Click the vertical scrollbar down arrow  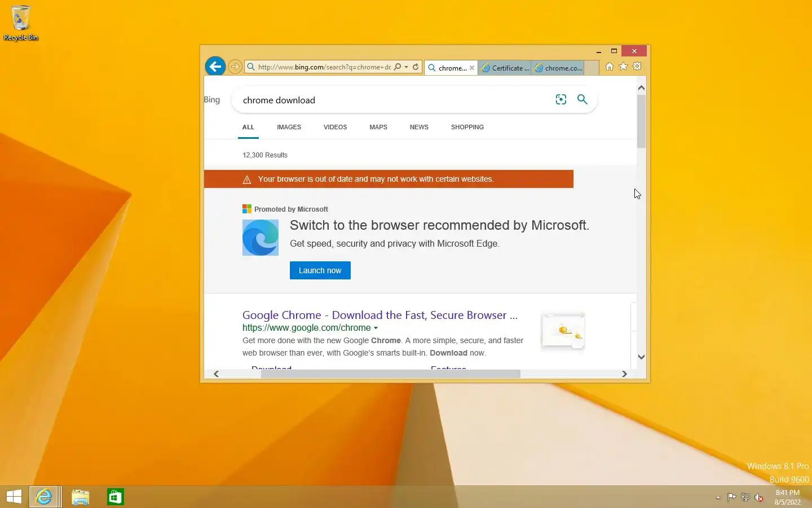(641, 357)
